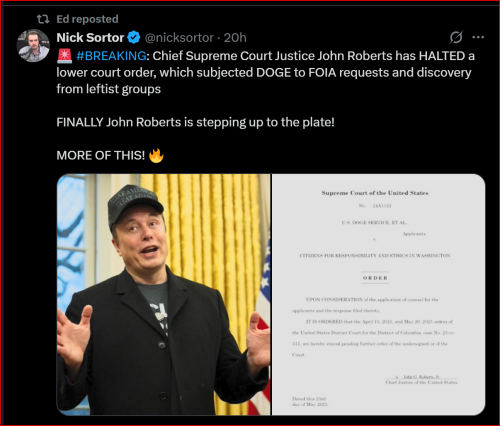Open the photo of the man in black cap

[163, 295]
